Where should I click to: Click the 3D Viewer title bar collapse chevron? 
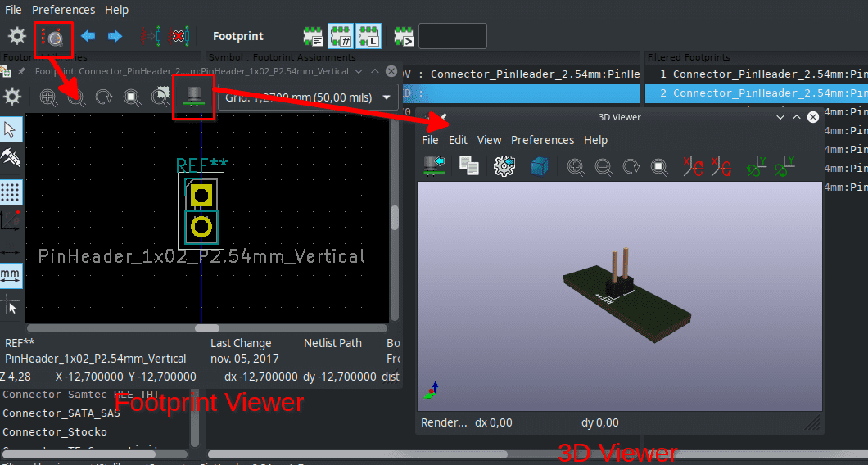(780, 117)
